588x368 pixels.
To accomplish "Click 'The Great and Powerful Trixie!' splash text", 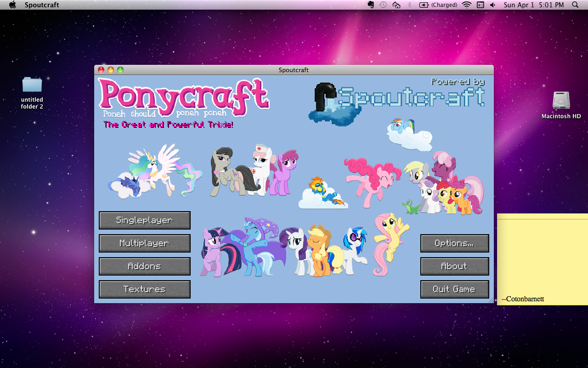I will (169, 125).
